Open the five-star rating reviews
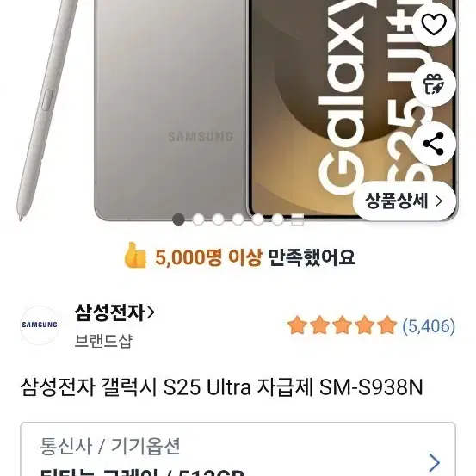 coord(371,325)
